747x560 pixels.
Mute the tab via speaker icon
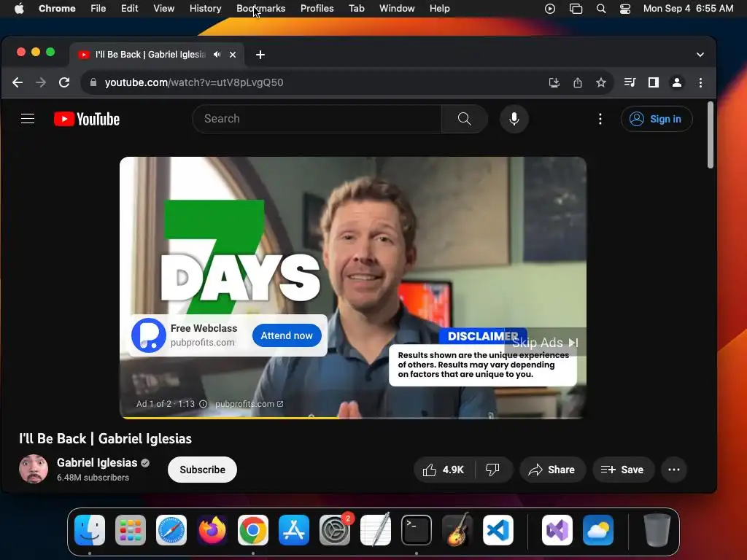click(217, 54)
